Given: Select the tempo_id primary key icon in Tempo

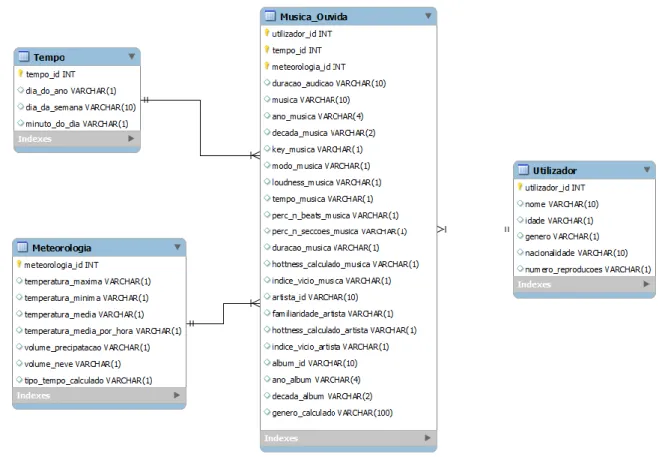Looking at the screenshot, I should coord(20,74).
